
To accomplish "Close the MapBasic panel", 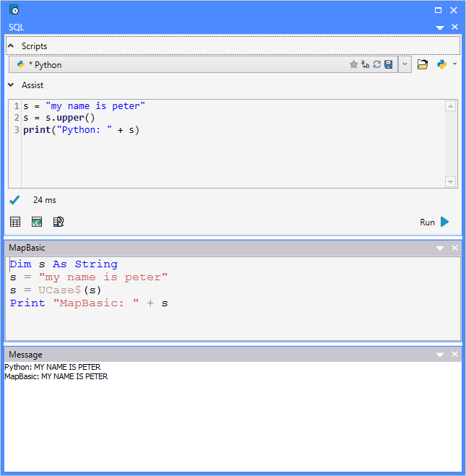I will coord(454,248).
